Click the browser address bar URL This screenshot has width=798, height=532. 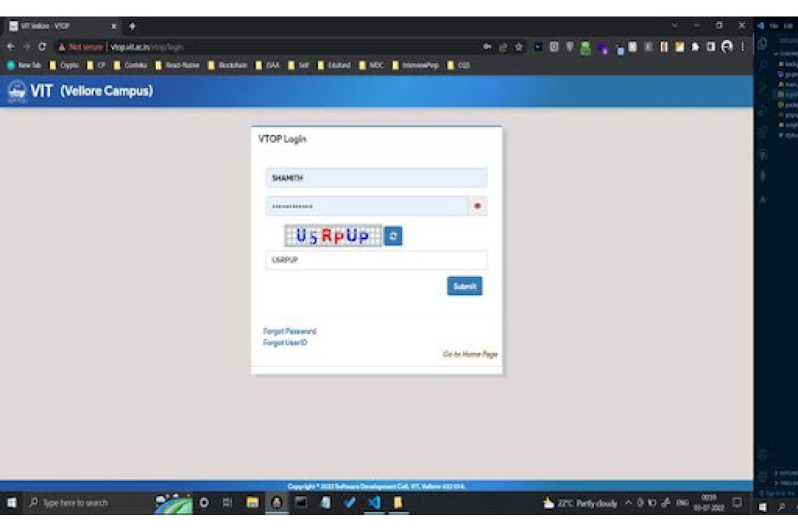tap(147, 47)
